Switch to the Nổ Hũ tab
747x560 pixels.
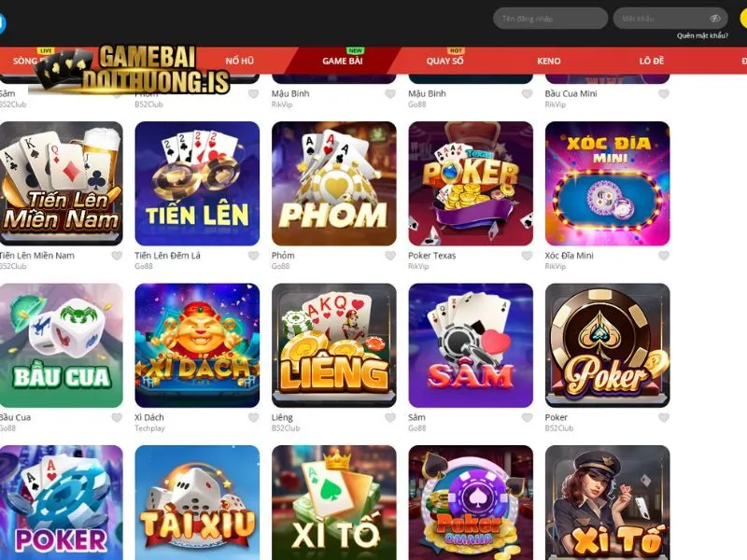coord(240,61)
